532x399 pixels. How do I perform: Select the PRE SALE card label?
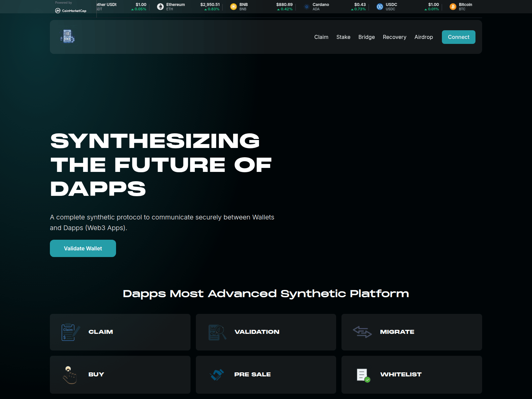[252, 374]
